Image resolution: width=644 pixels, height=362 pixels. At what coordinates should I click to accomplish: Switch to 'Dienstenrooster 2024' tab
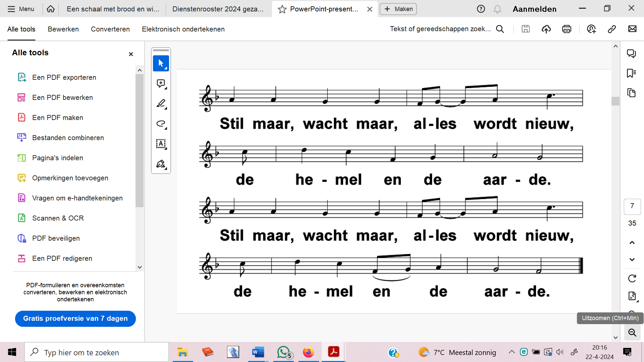click(218, 9)
